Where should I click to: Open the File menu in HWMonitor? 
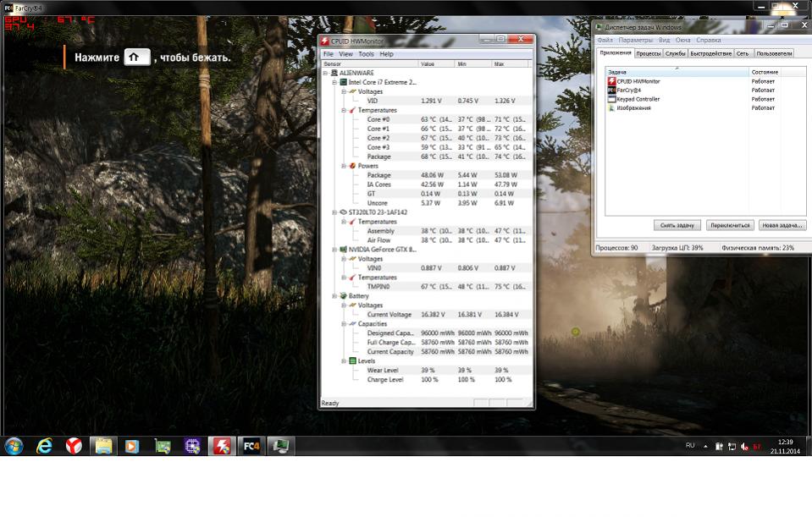coord(329,54)
